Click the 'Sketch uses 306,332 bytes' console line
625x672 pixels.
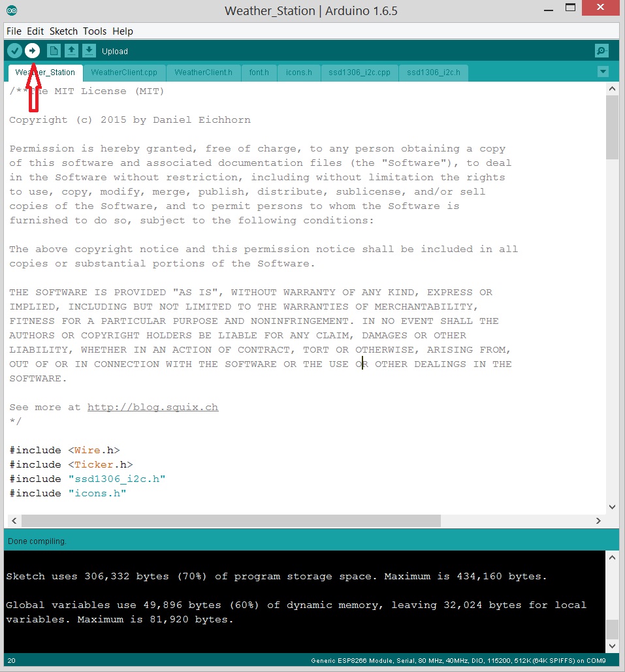276,577
